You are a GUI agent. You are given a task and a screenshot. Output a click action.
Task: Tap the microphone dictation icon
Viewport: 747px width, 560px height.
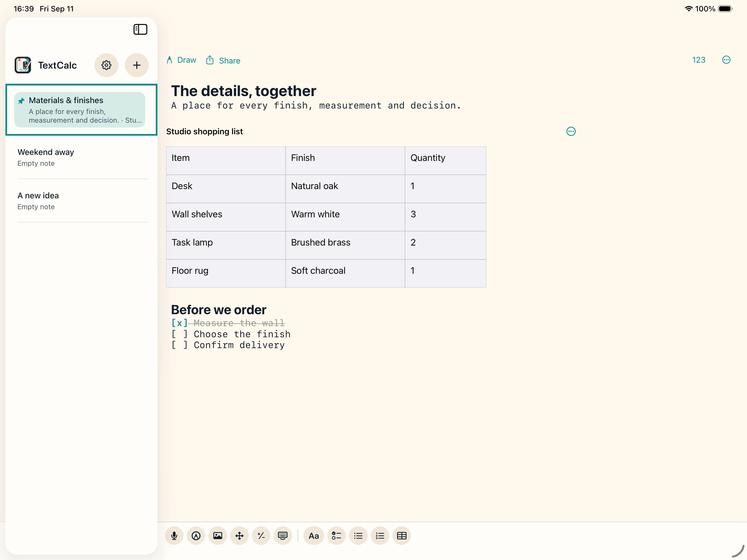pyautogui.click(x=174, y=536)
